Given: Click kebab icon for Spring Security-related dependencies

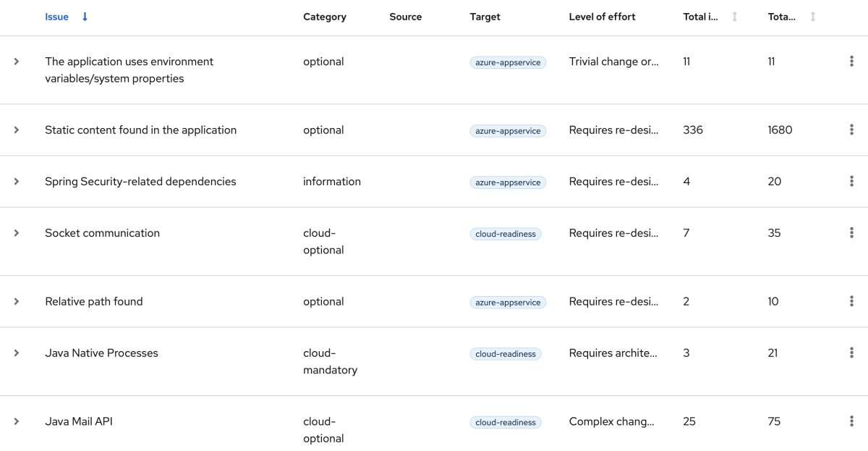Looking at the screenshot, I should point(851,182).
